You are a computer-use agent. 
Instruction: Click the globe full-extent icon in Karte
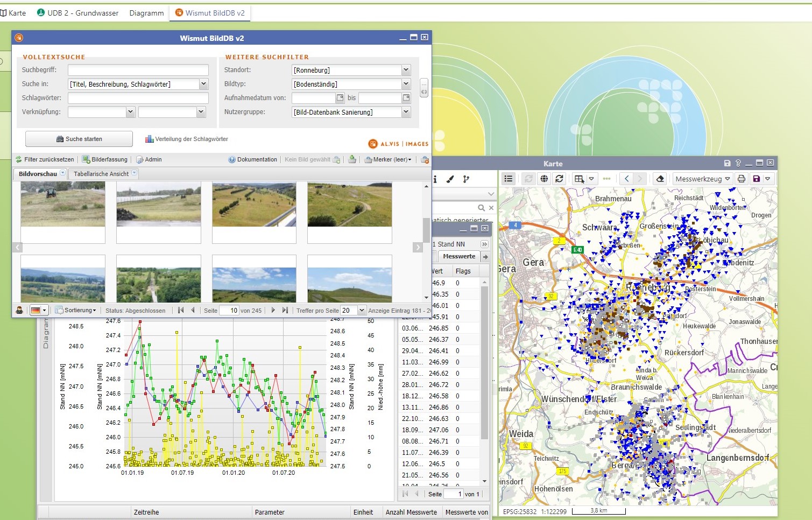coord(544,179)
